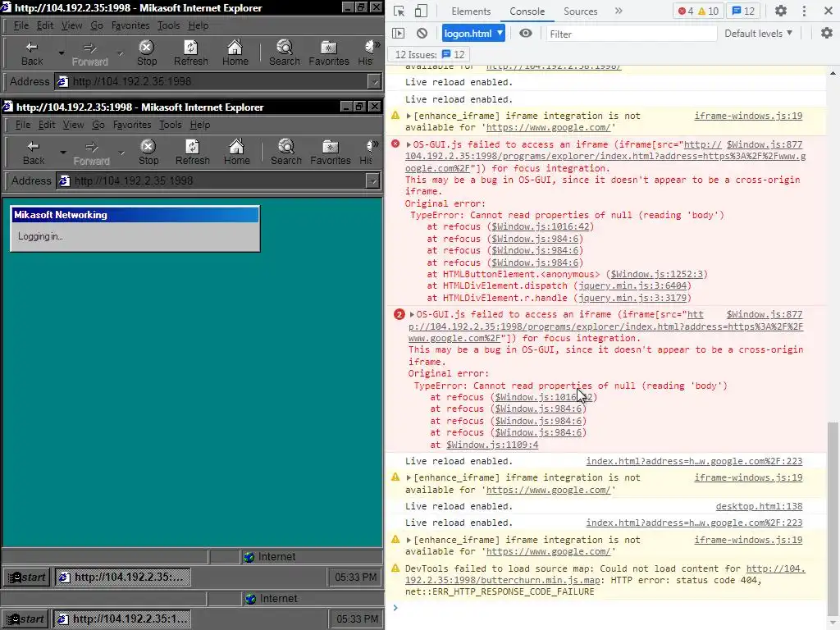Open console settings gear beside Default levels
The width and height of the screenshot is (840, 630).
827,33
